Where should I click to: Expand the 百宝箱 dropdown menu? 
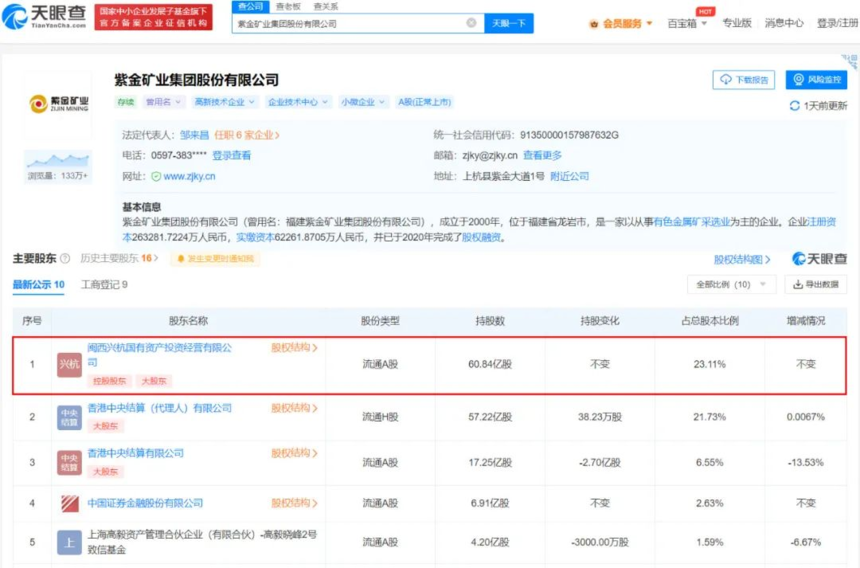click(x=687, y=23)
